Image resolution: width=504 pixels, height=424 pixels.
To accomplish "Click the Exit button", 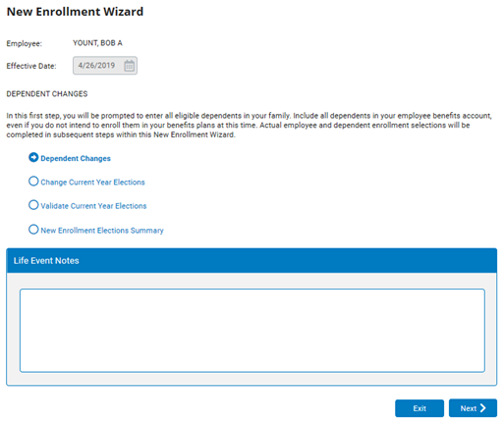I will [x=420, y=408].
